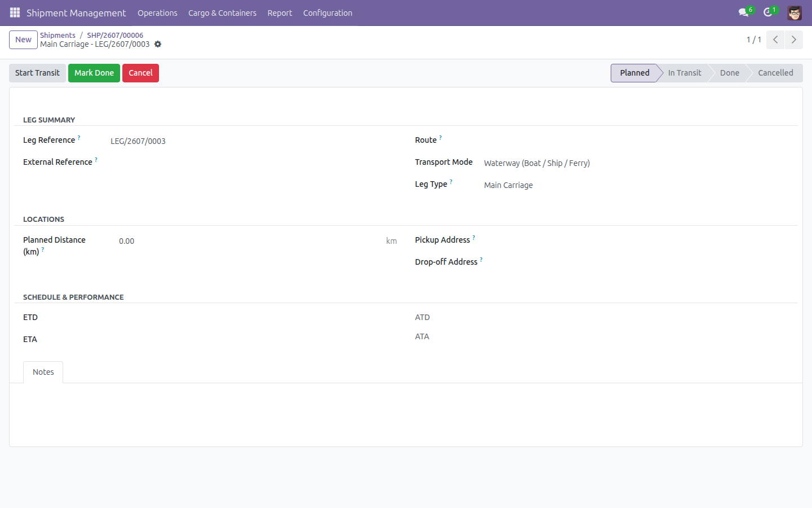
Task: Click the Start Transit button
Action: [x=37, y=73]
